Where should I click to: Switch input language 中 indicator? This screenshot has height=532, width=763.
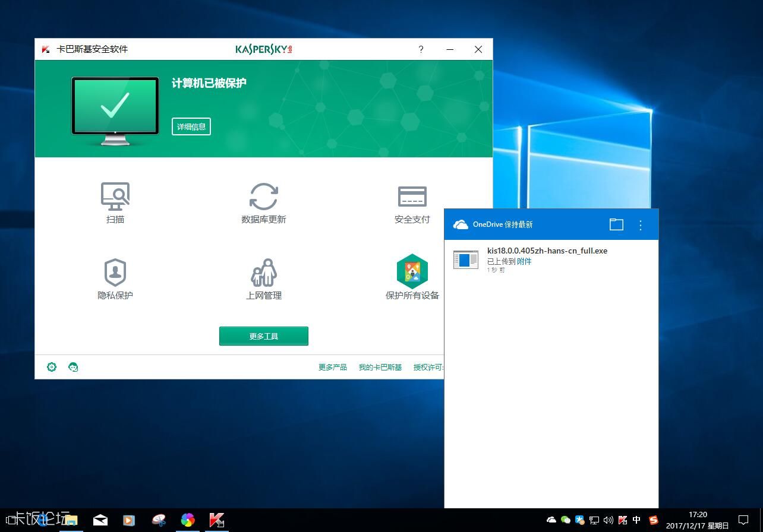(x=636, y=520)
